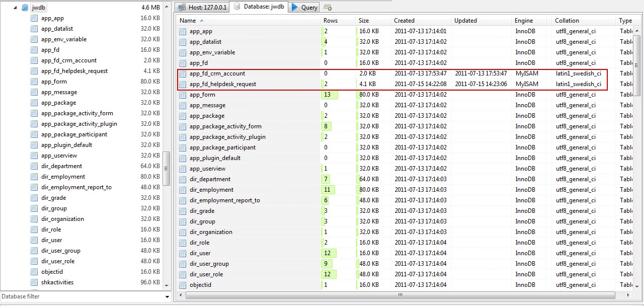Open the Query tab

point(304,7)
